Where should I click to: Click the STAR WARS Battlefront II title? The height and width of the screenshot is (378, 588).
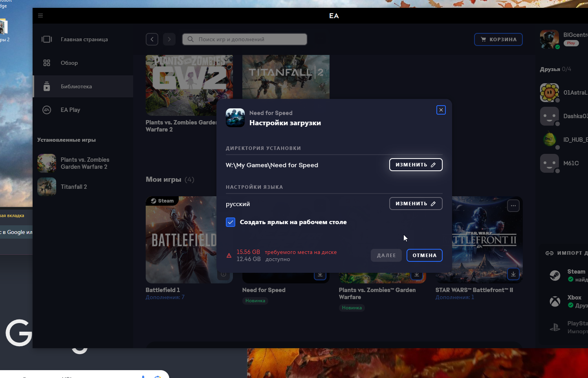point(474,290)
